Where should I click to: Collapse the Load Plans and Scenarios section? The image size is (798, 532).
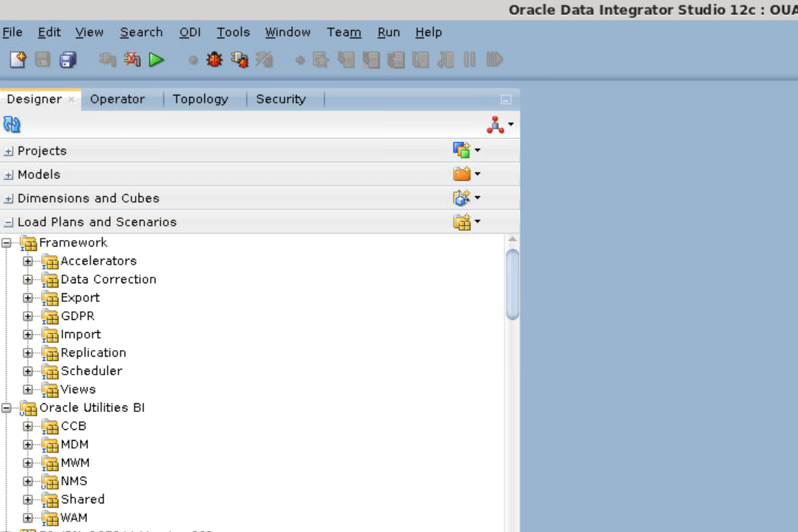8,221
